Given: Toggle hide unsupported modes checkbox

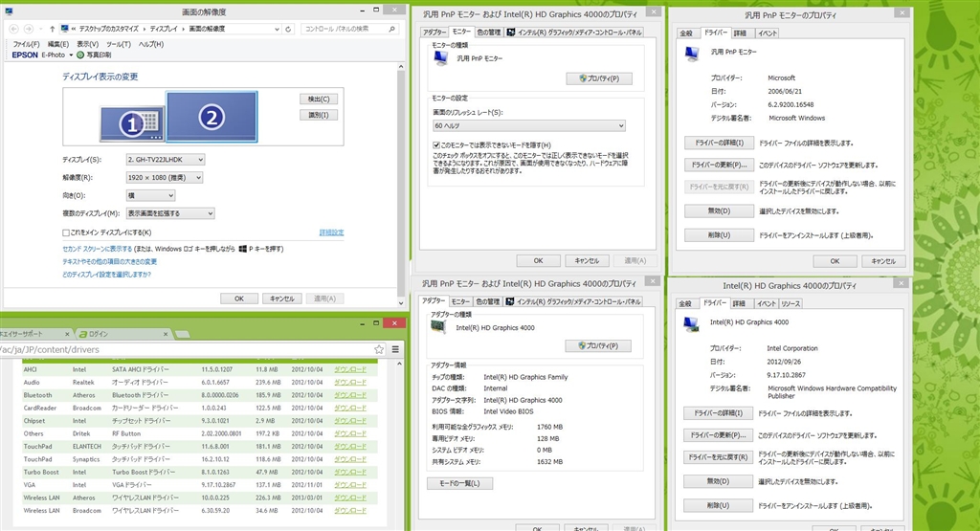Looking at the screenshot, I should click(436, 144).
